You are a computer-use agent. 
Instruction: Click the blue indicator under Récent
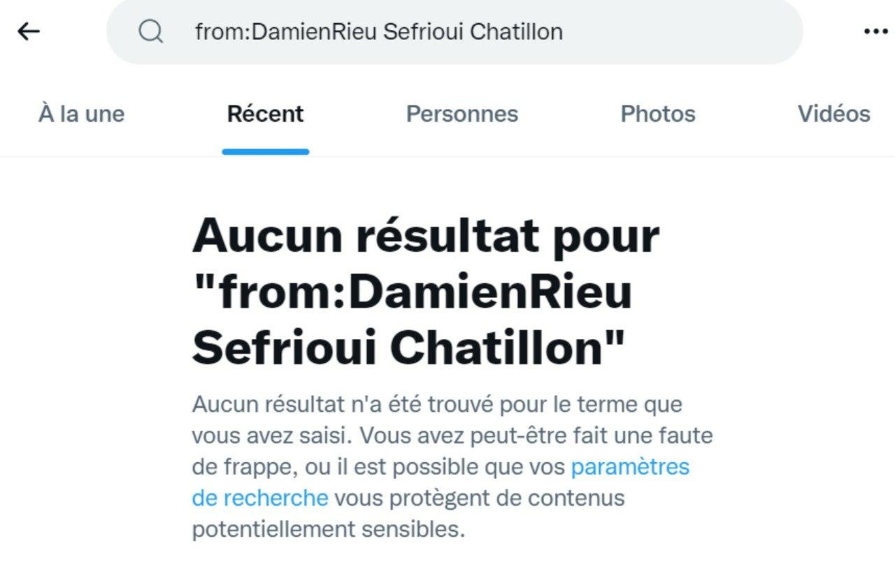coord(265,152)
